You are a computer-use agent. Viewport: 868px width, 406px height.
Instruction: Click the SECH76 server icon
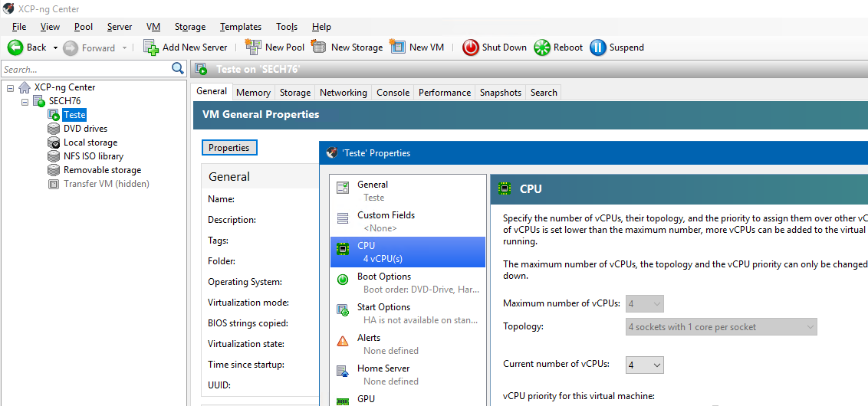tap(39, 101)
